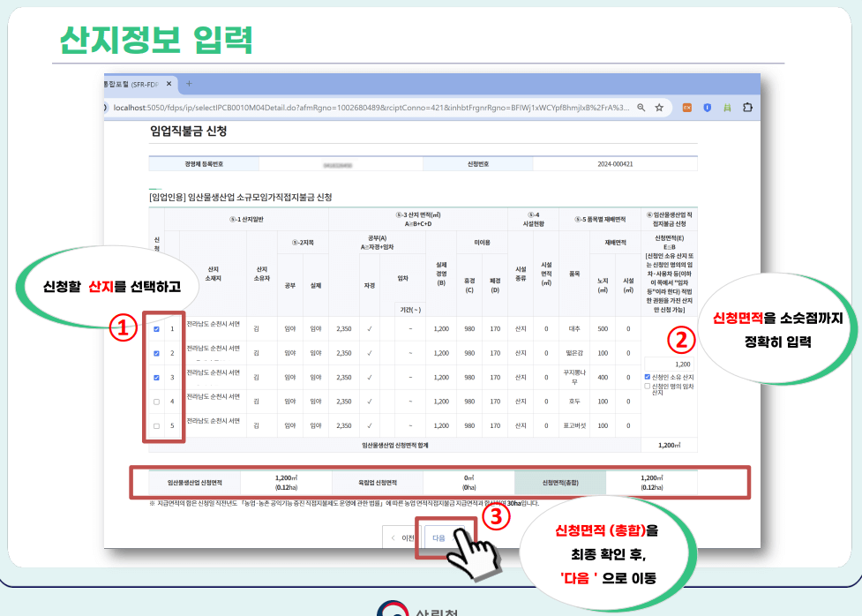Check the checkbox for row 4
This screenshot has height=616, width=862.
157,400
